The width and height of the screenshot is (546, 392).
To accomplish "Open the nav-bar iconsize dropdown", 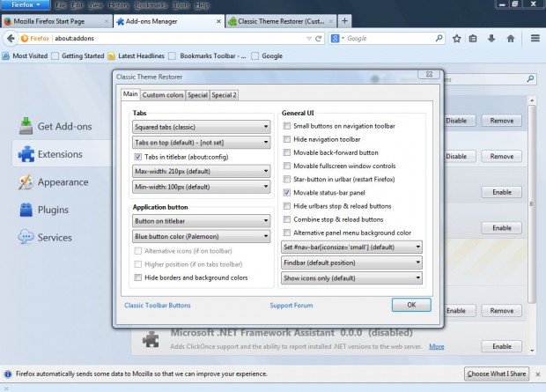I will [351, 247].
